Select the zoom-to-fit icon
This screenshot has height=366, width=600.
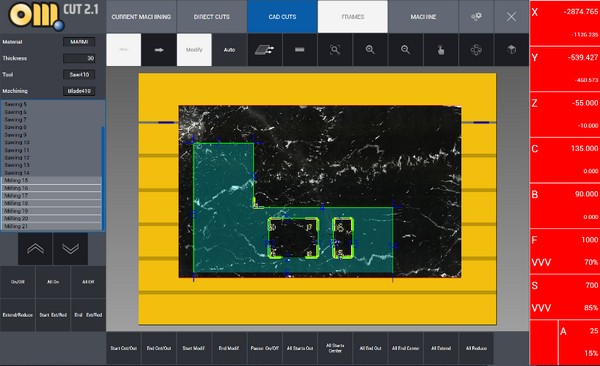[335, 50]
